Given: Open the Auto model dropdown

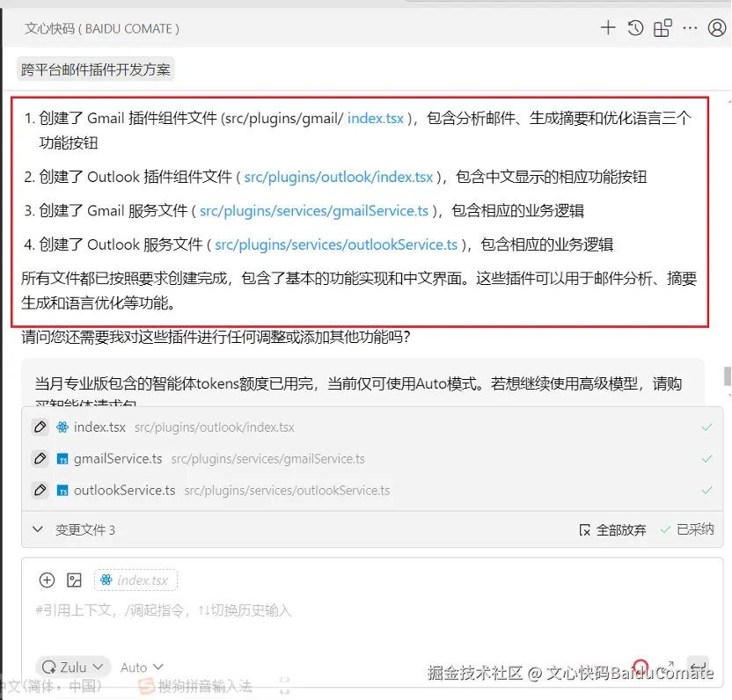Looking at the screenshot, I should pos(142,667).
